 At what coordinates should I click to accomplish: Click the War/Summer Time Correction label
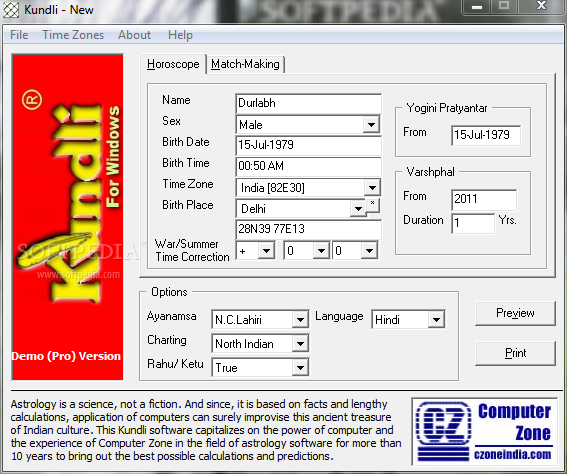(192, 250)
